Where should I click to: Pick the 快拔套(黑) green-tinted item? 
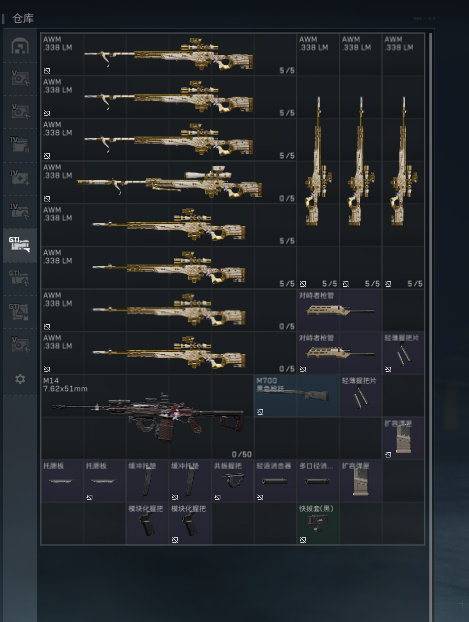coord(318,524)
